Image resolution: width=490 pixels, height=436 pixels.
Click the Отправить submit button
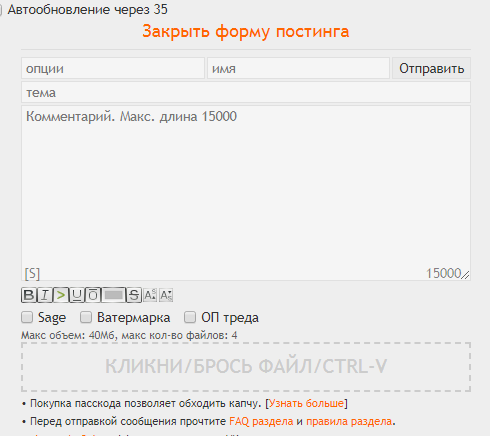431,68
